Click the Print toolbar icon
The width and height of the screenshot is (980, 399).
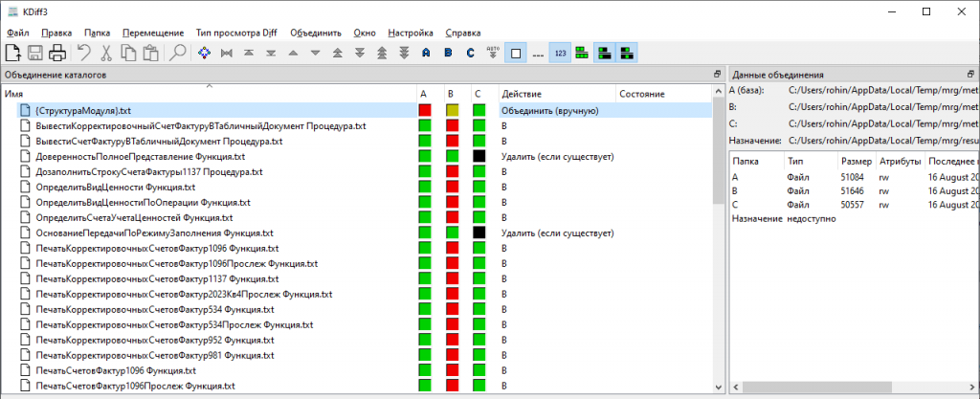[56, 53]
